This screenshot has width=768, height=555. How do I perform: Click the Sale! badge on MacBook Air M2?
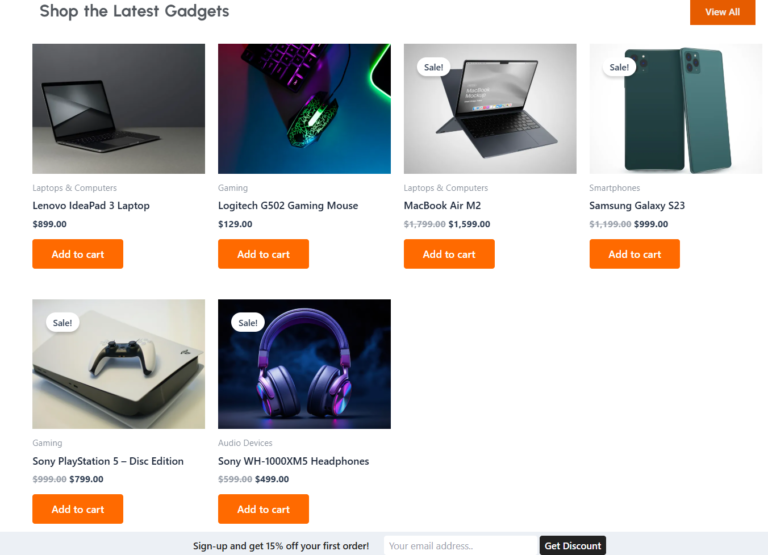pos(434,68)
